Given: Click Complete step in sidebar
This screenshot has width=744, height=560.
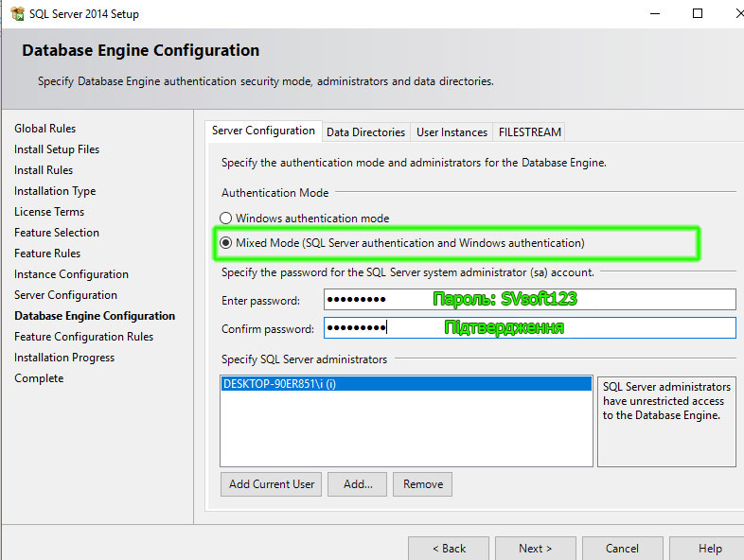Looking at the screenshot, I should click(39, 378).
